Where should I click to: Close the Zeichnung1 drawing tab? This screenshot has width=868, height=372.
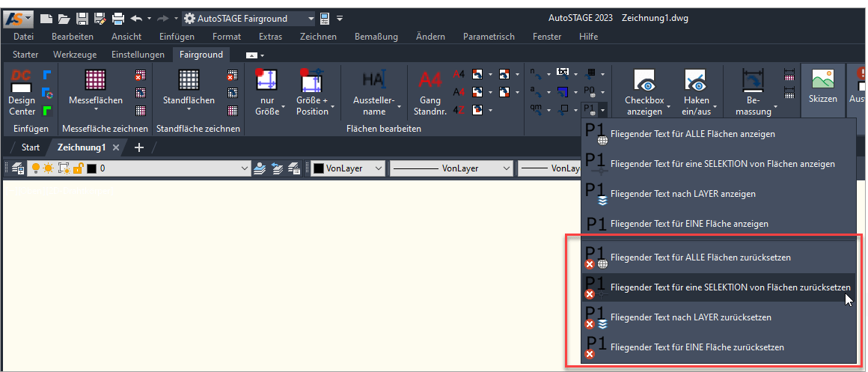pos(116,147)
